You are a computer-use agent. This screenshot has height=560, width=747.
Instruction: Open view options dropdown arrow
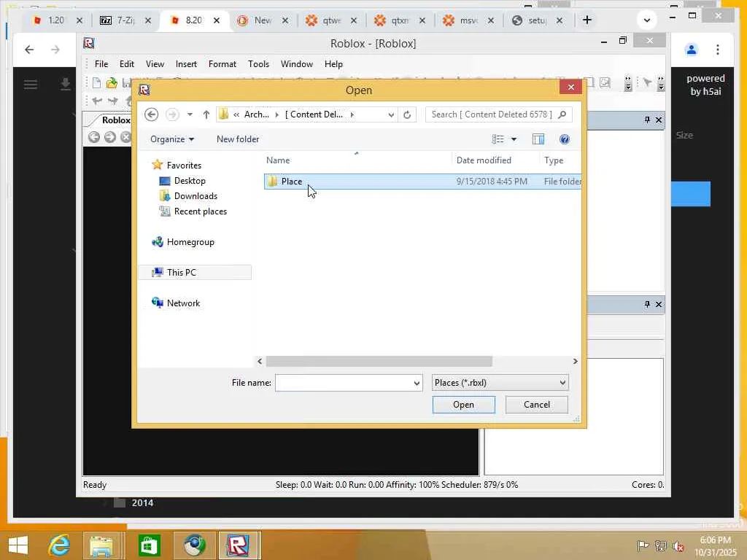click(514, 139)
